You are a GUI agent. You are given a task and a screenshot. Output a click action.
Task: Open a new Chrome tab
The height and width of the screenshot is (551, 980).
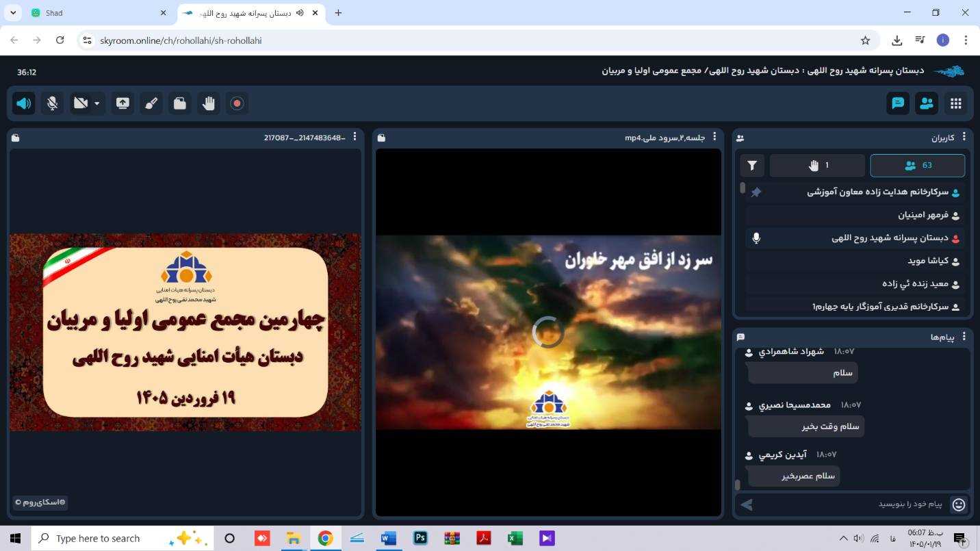pyautogui.click(x=338, y=13)
